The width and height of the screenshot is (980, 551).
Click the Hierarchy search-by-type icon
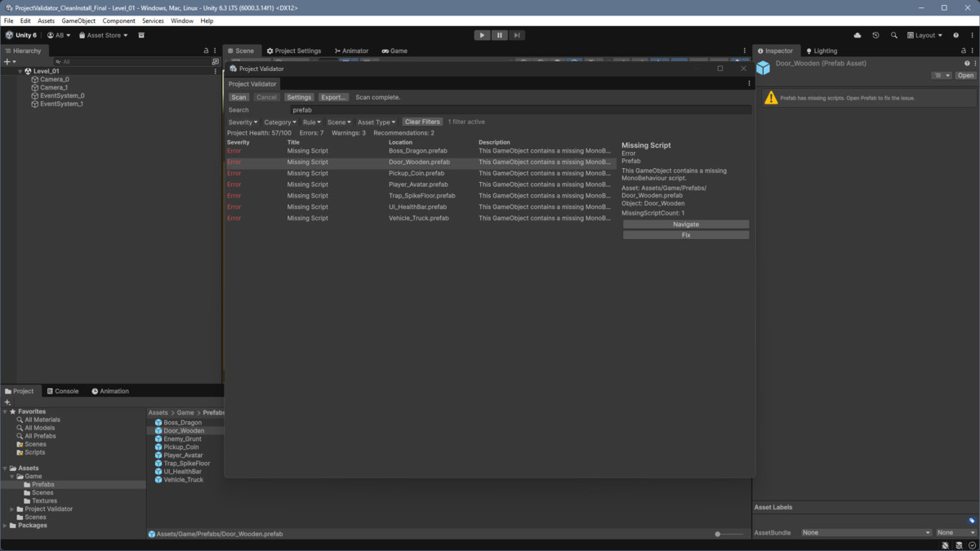pos(216,61)
